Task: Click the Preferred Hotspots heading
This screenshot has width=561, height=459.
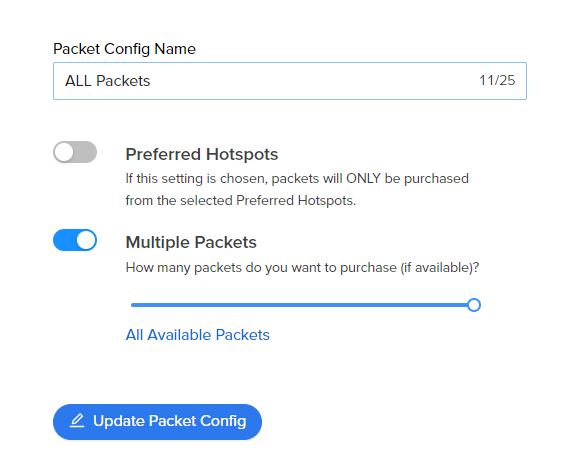Action: 202,154
